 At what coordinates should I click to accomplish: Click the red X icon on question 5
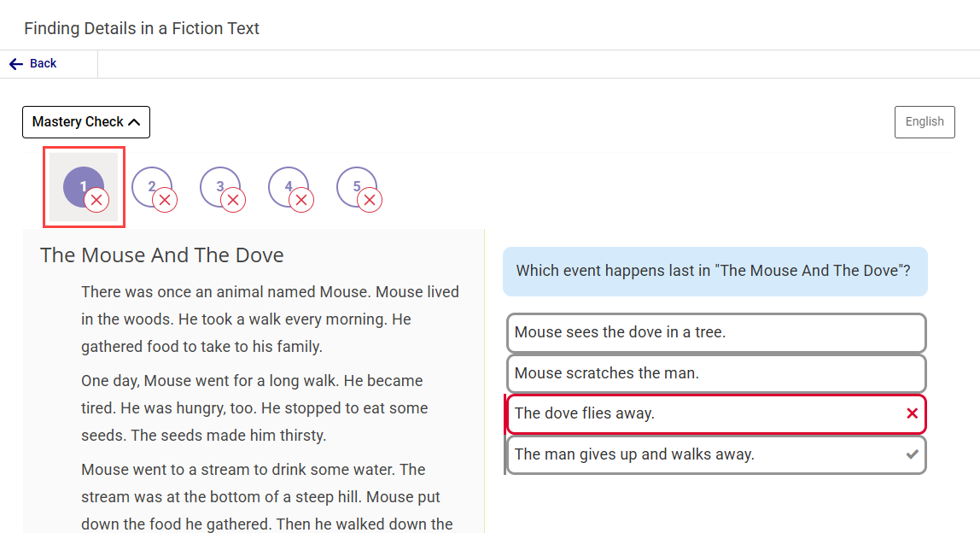[369, 200]
